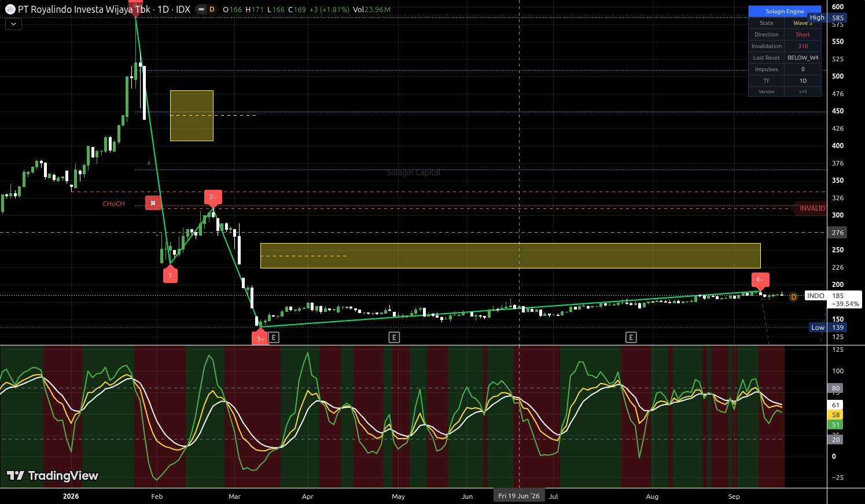Open the earnings E marker near May
The width and height of the screenshot is (865, 504).
(394, 337)
